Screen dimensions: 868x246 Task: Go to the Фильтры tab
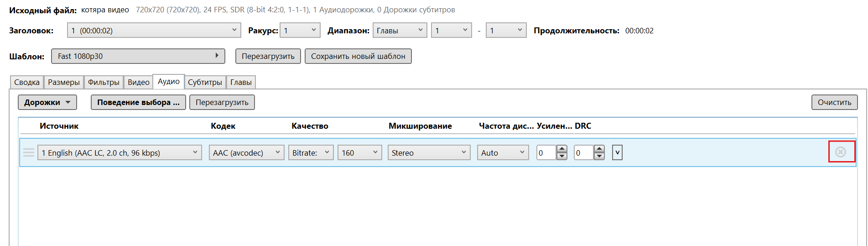click(104, 82)
